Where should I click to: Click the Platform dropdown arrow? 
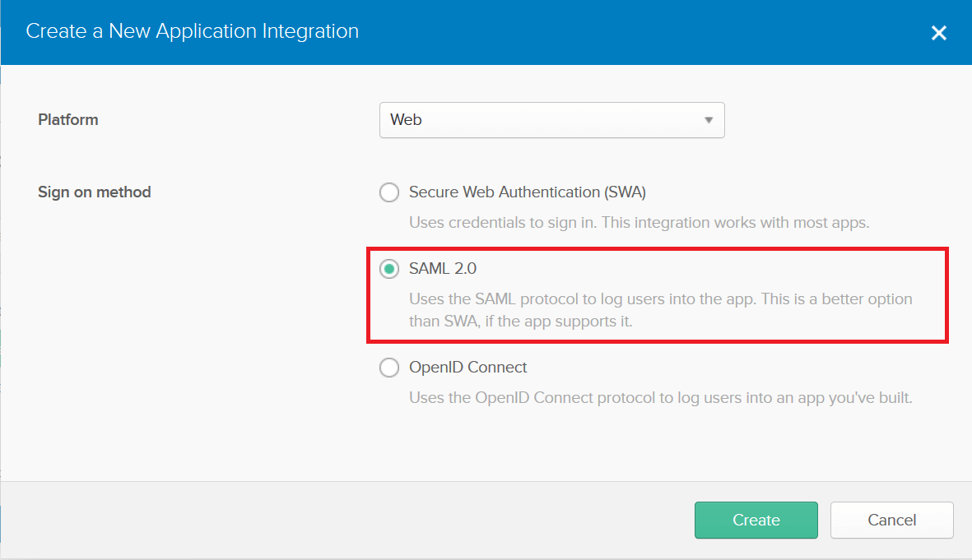[708, 120]
